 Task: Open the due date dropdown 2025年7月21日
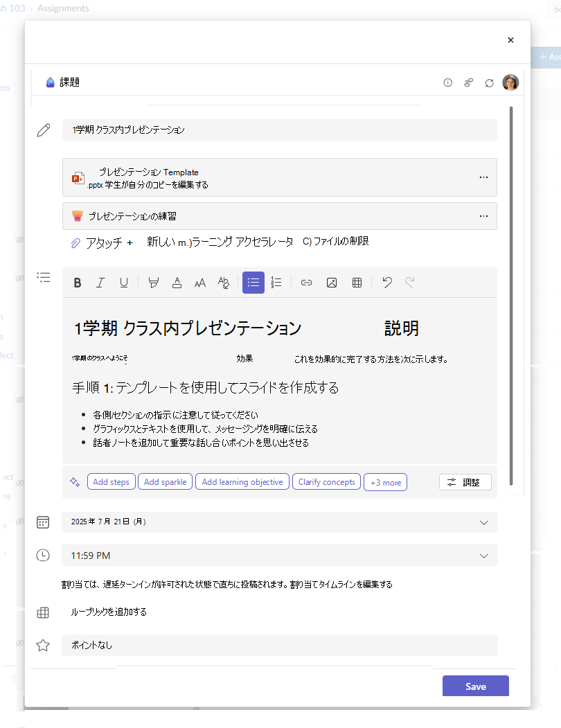[280, 522]
